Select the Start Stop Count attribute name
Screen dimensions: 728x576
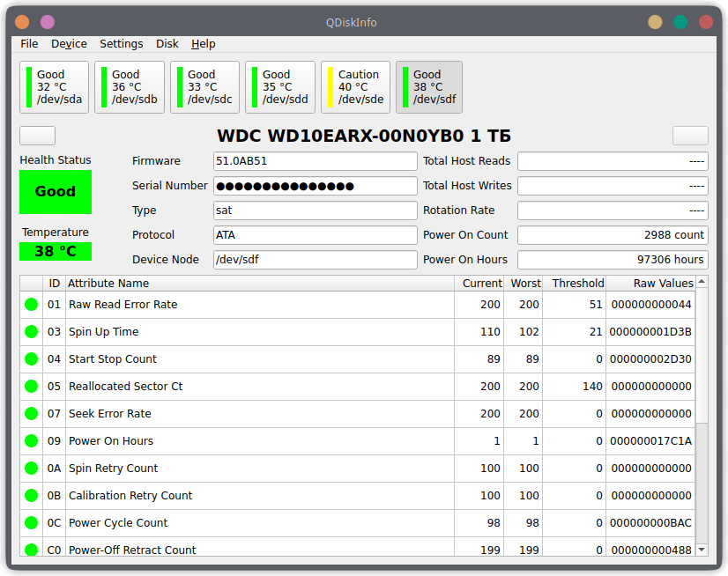pos(113,359)
